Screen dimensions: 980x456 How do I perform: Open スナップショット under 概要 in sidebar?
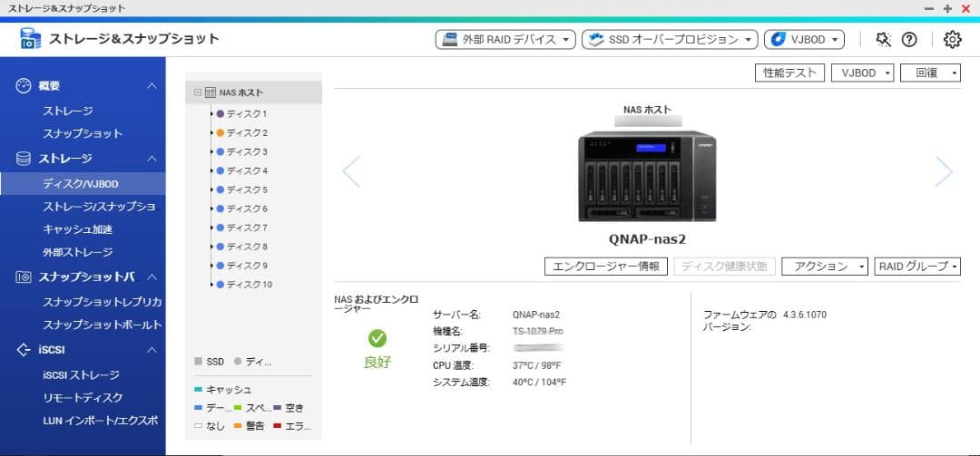click(x=83, y=133)
